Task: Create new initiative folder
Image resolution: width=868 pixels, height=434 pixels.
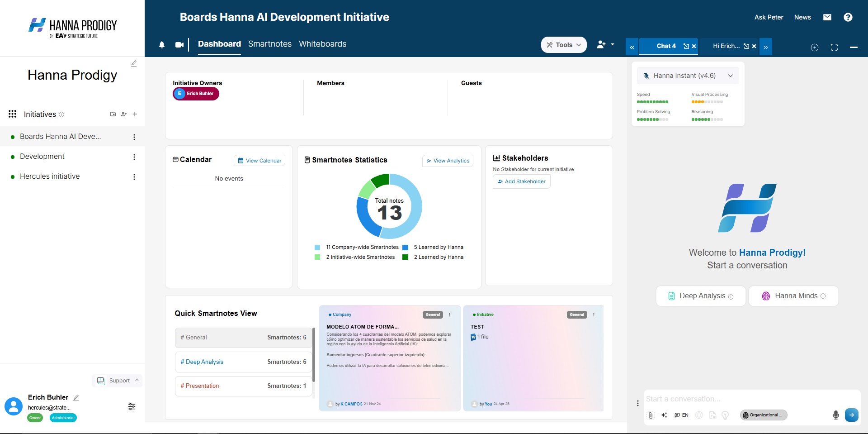Action: (113, 114)
